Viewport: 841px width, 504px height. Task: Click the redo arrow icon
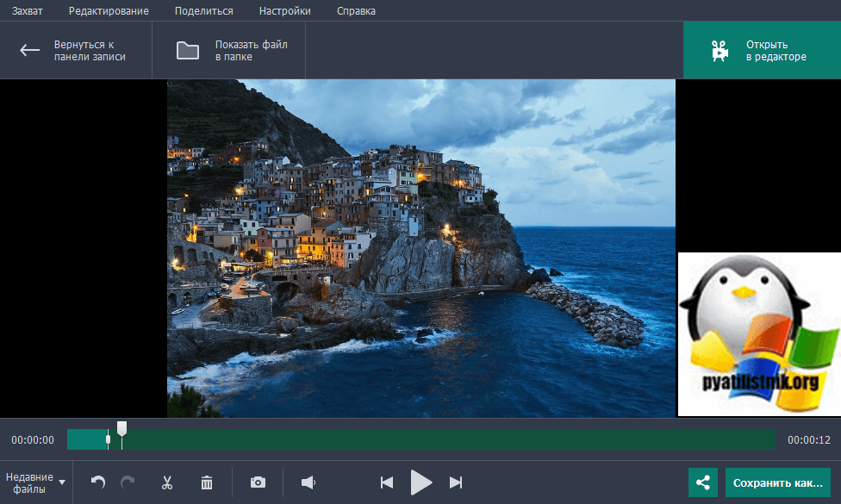(x=128, y=483)
